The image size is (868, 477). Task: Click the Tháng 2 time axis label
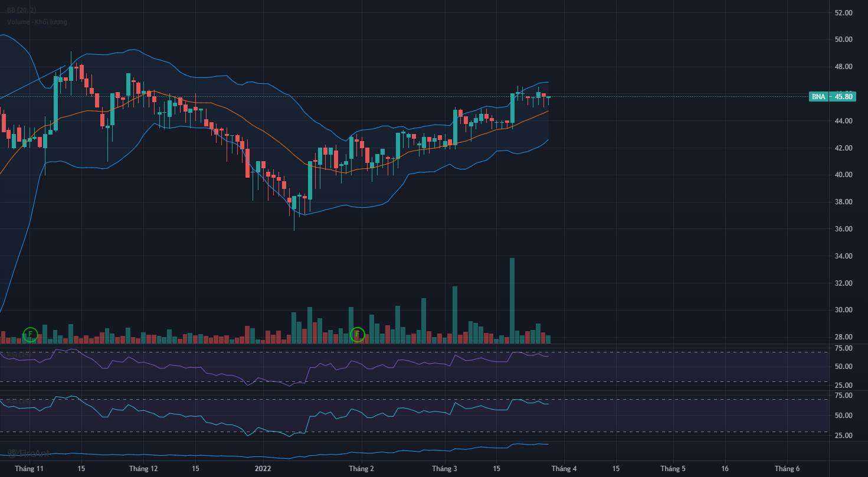[x=361, y=469]
